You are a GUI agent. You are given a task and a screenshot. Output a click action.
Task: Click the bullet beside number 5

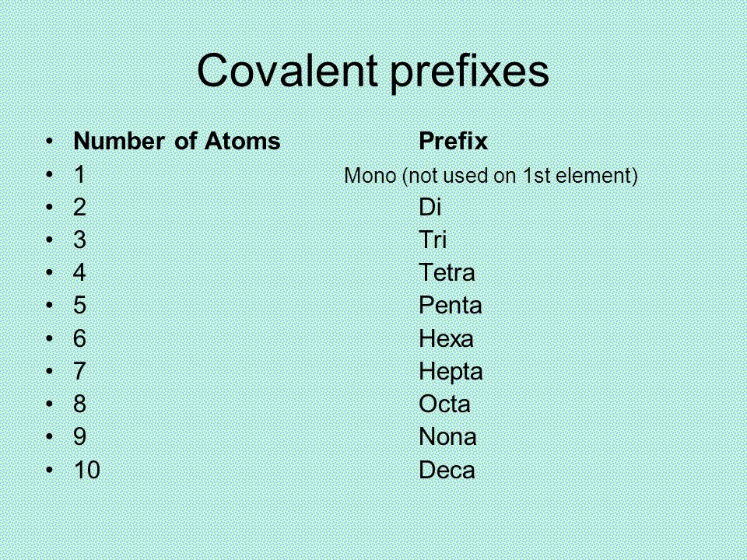pos(50,305)
